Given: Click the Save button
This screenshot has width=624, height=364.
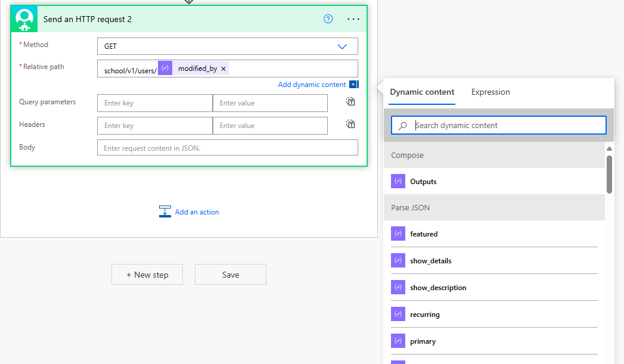Looking at the screenshot, I should click(231, 275).
